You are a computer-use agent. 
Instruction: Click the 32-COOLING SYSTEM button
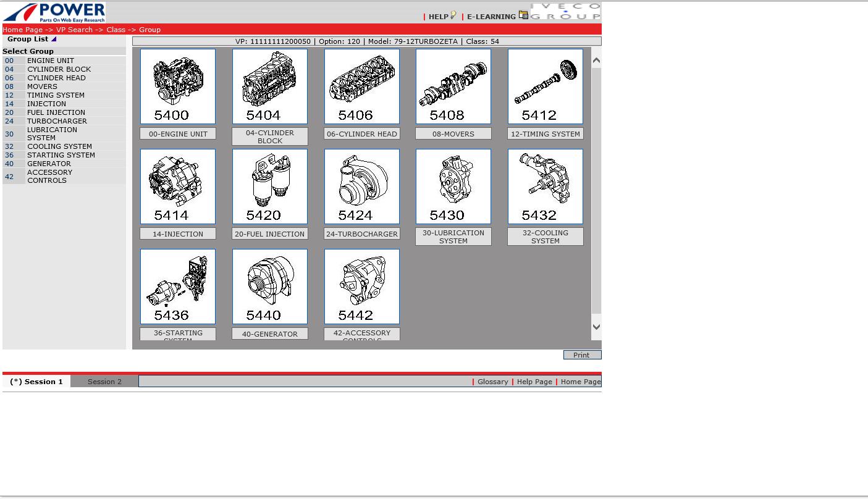pos(546,237)
